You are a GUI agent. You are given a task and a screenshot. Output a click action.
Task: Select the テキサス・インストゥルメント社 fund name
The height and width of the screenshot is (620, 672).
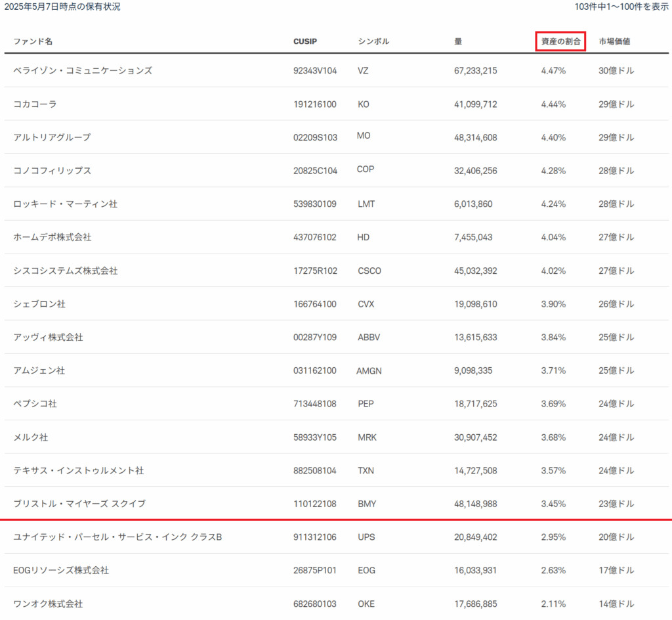[79, 470]
